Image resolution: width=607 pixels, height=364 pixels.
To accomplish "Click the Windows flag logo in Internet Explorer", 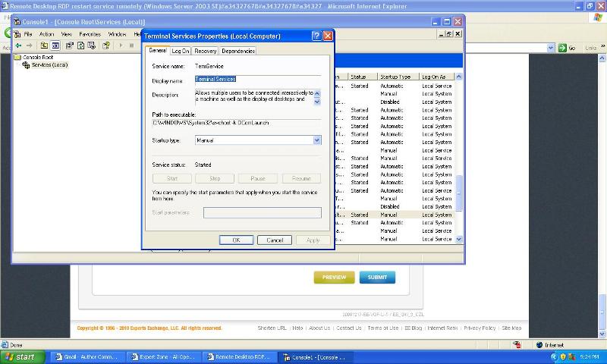I will point(598,17).
